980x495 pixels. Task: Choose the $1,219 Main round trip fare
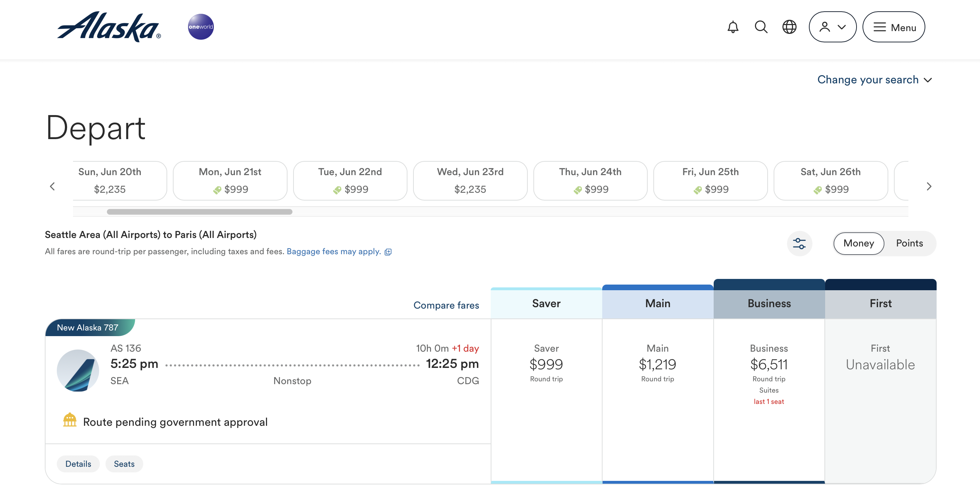658,401
